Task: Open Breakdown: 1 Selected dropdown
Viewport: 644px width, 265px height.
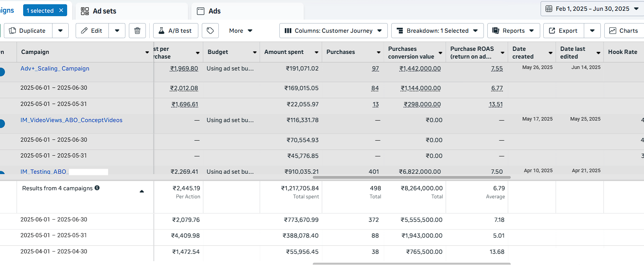Action: (x=437, y=31)
